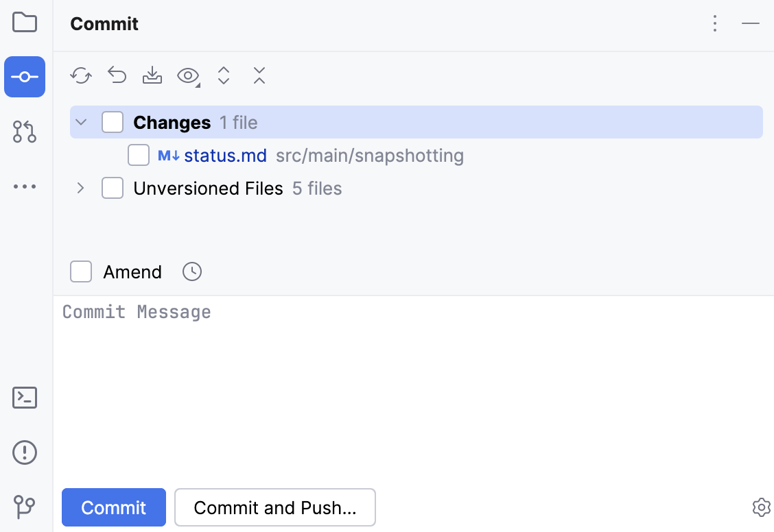Expand all file groups in the tree
The image size is (774, 532).
(223, 75)
